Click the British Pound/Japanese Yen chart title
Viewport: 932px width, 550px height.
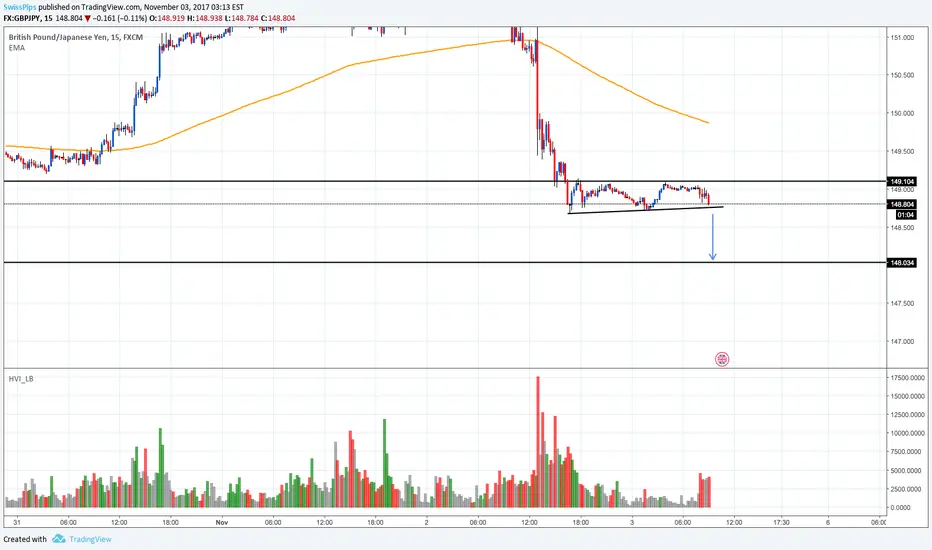[75, 37]
